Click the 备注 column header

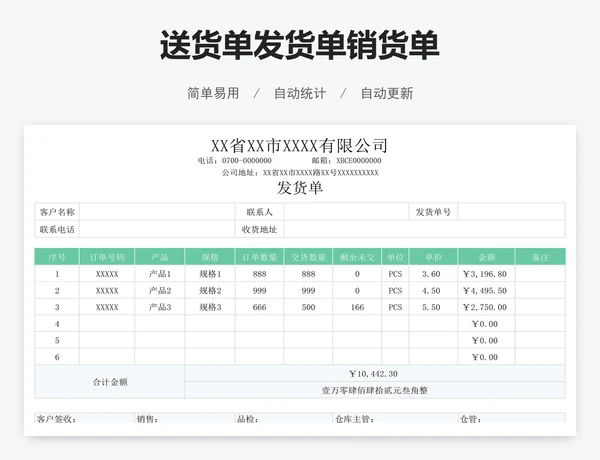(x=540, y=257)
